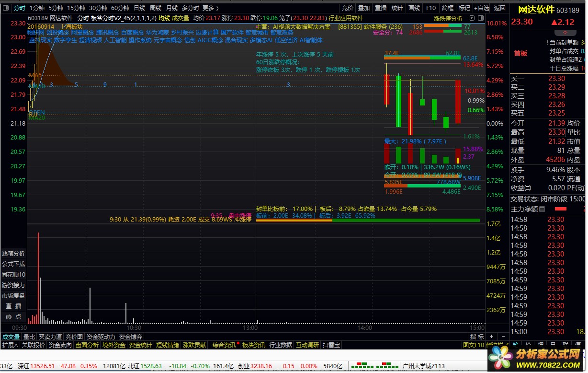588x373 pixels.
Task: Open the 板块资讯 tab
Action: (x=253, y=345)
